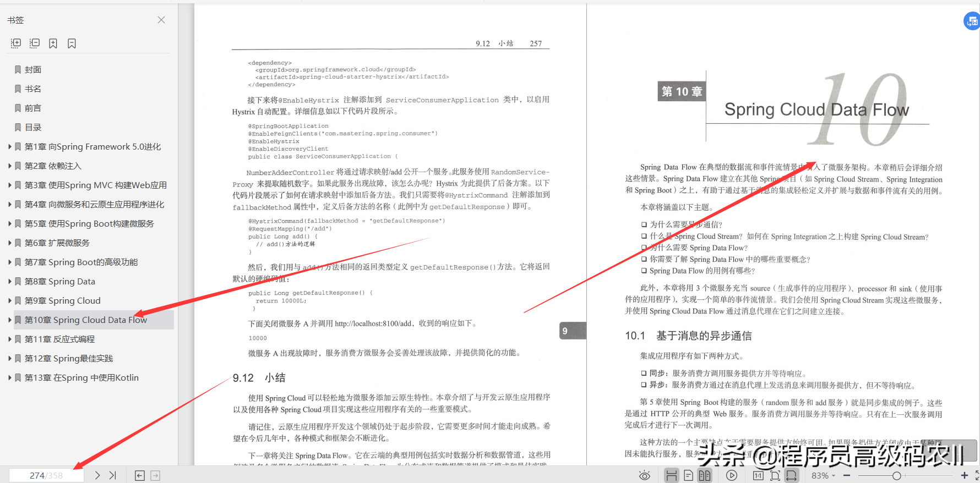Expand the 第11章 反应式编程 chapter

pyautogui.click(x=9, y=339)
